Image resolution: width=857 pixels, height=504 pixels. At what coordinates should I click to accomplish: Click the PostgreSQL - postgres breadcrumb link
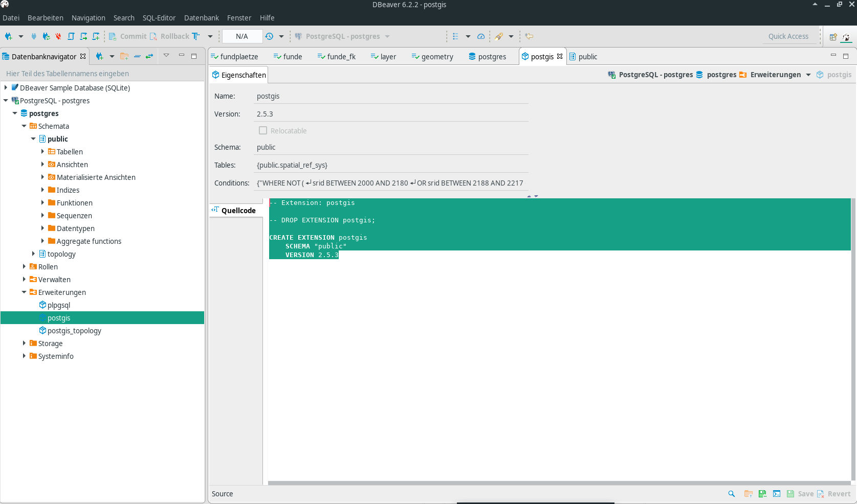pos(650,75)
